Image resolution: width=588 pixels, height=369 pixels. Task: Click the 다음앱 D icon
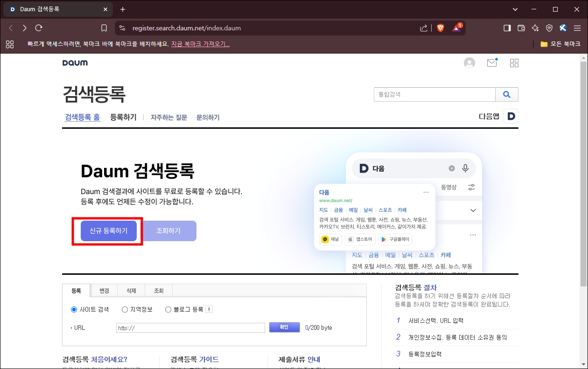click(x=511, y=117)
